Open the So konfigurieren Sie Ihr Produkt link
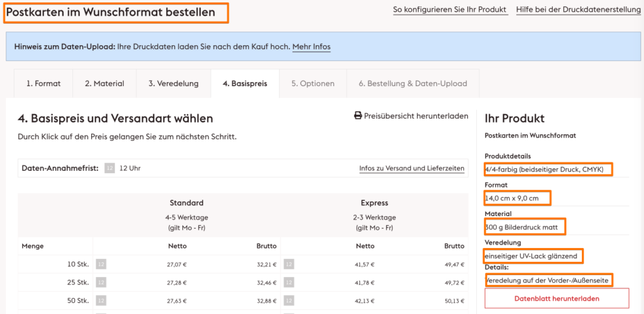Screen dimensions: 644x314 coord(450,9)
